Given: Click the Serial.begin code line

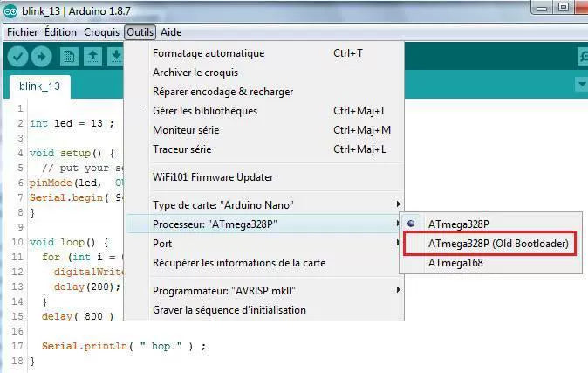Looking at the screenshot, I should (76, 197).
